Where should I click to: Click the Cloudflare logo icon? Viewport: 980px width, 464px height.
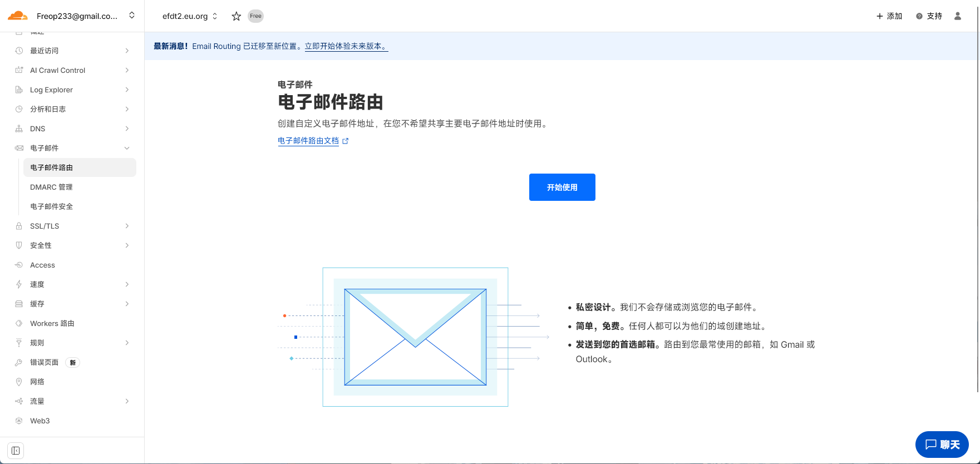pyautogui.click(x=17, y=16)
